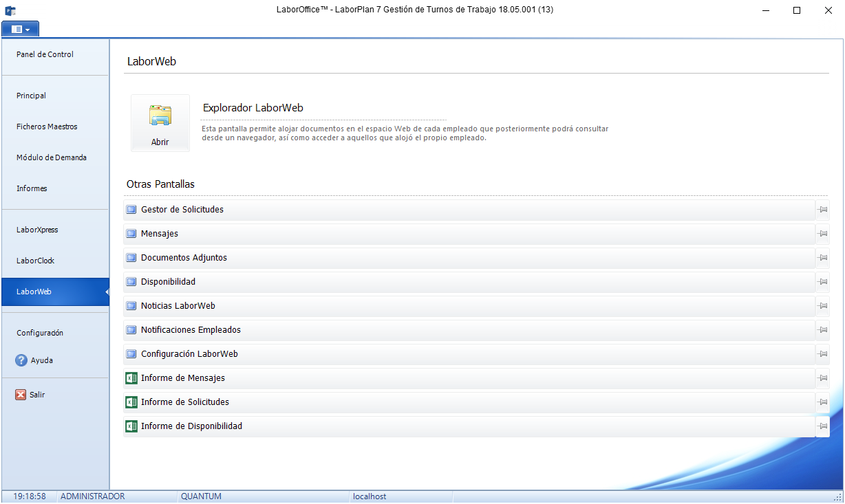This screenshot has width=845, height=504.
Task: Click the Salir exit label
Action: coord(37,395)
